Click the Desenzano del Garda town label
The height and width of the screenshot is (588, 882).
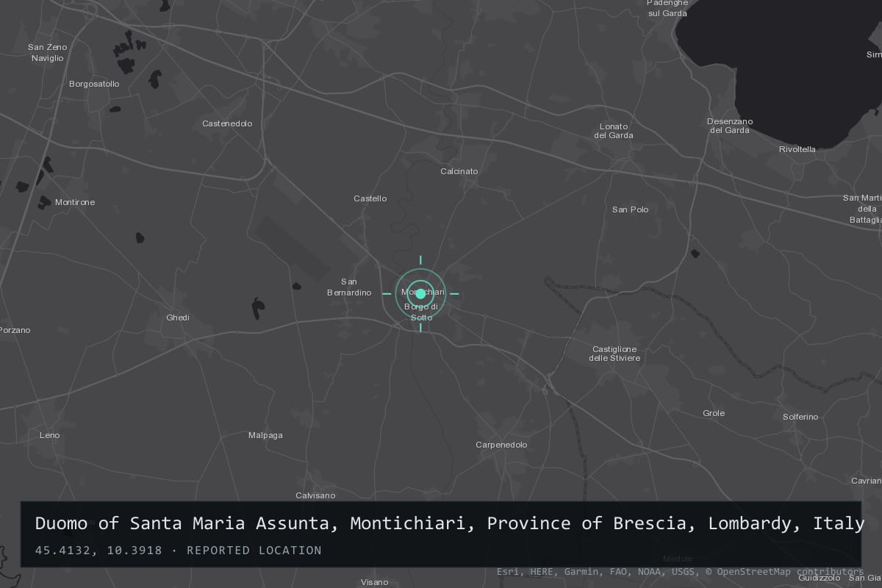730,126
